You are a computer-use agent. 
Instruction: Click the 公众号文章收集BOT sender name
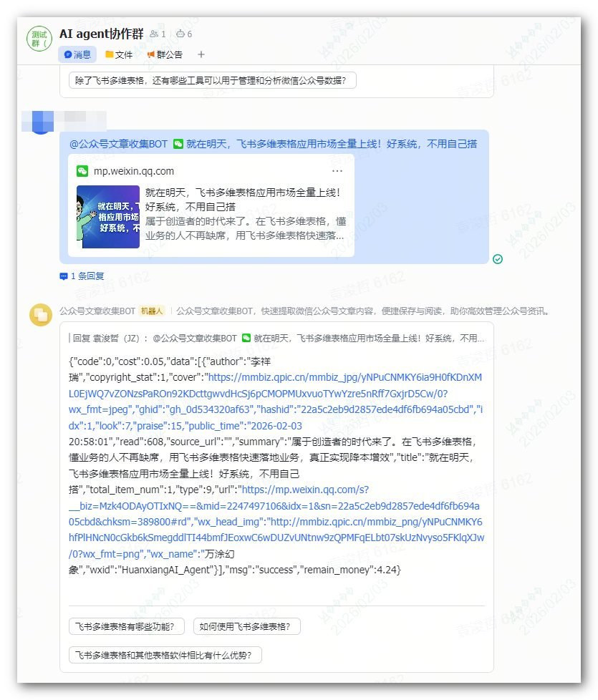97,311
